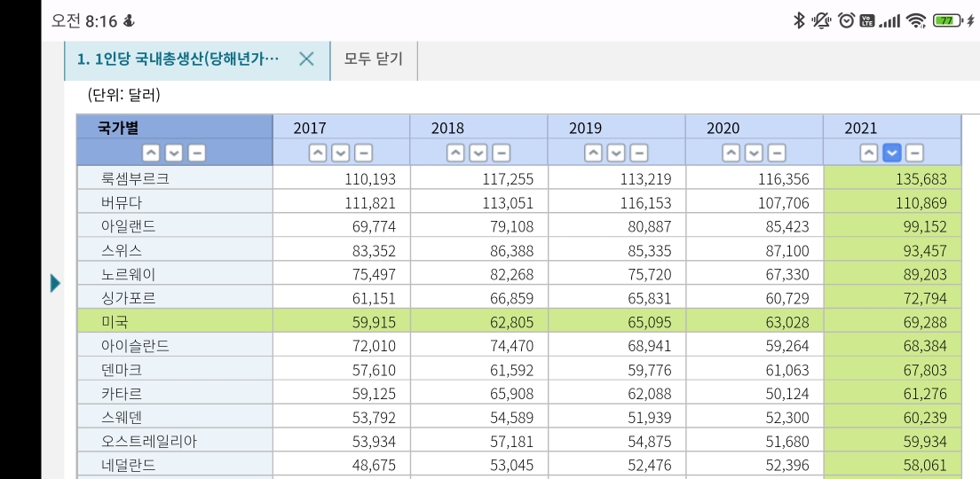Remove sort on 2019 column
The width and height of the screenshot is (980, 479).
[639, 153]
